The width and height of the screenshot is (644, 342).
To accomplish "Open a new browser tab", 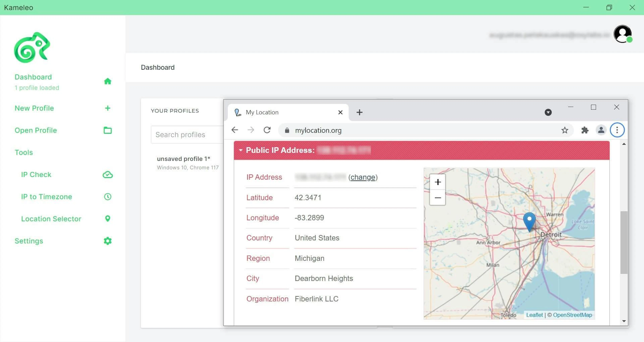I will pyautogui.click(x=360, y=112).
